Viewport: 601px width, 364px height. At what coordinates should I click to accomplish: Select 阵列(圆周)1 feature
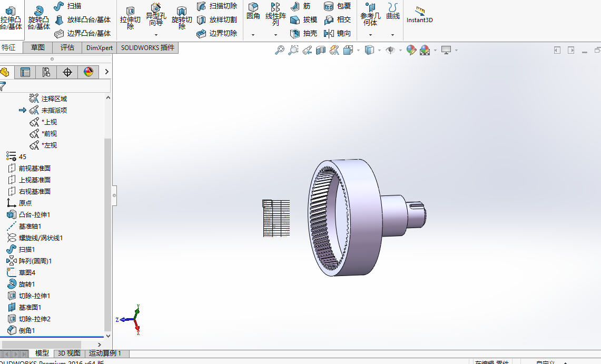coord(29,261)
